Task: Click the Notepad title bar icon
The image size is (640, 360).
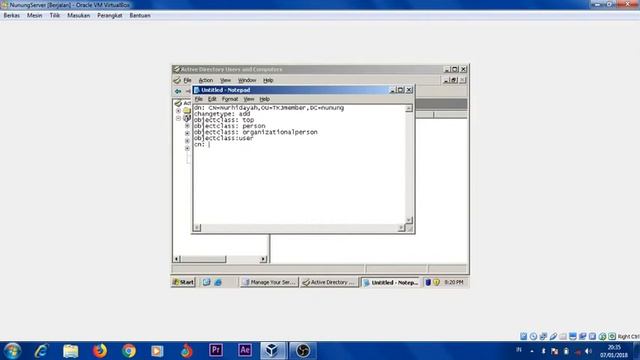Action: 197,90
